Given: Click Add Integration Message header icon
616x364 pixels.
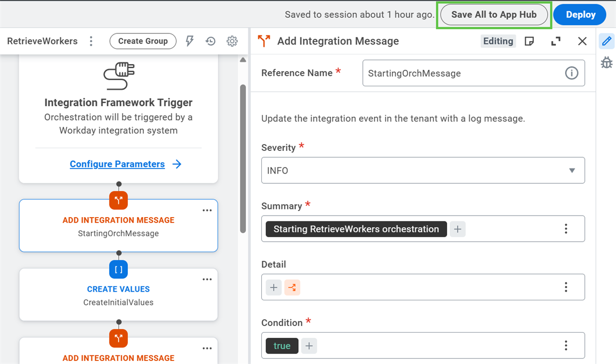Looking at the screenshot, I should point(264,41).
